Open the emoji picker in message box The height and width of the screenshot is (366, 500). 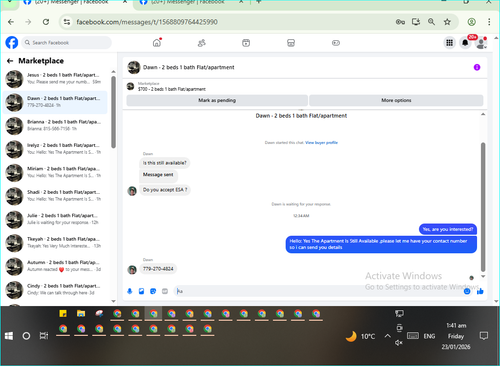(x=467, y=291)
